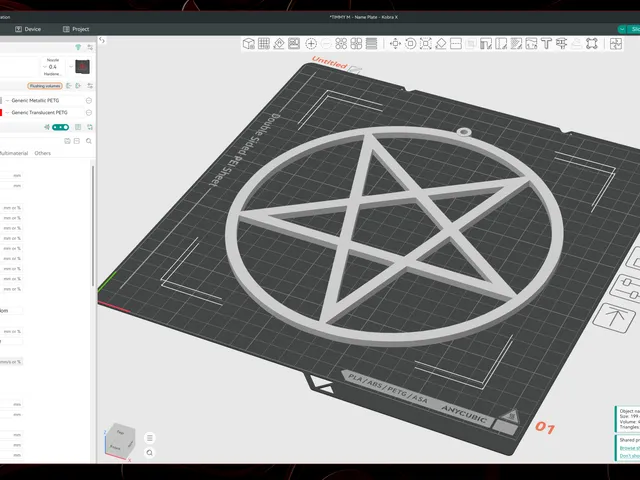This screenshot has width=640, height=480.
Task: Click the Variable layer height icon
Action: [371, 44]
